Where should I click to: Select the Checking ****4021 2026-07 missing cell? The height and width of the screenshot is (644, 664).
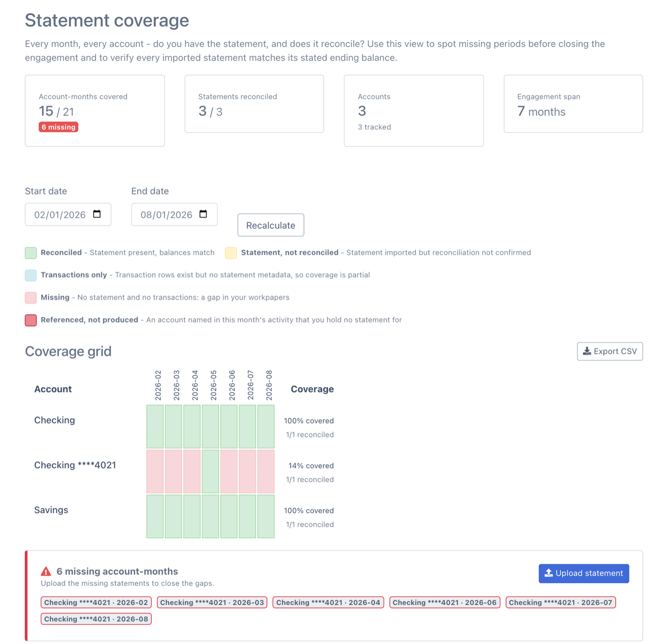248,471
